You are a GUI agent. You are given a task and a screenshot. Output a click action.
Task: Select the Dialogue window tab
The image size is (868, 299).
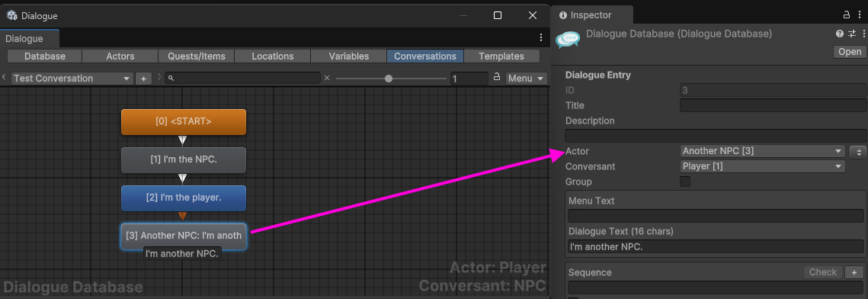29,38
